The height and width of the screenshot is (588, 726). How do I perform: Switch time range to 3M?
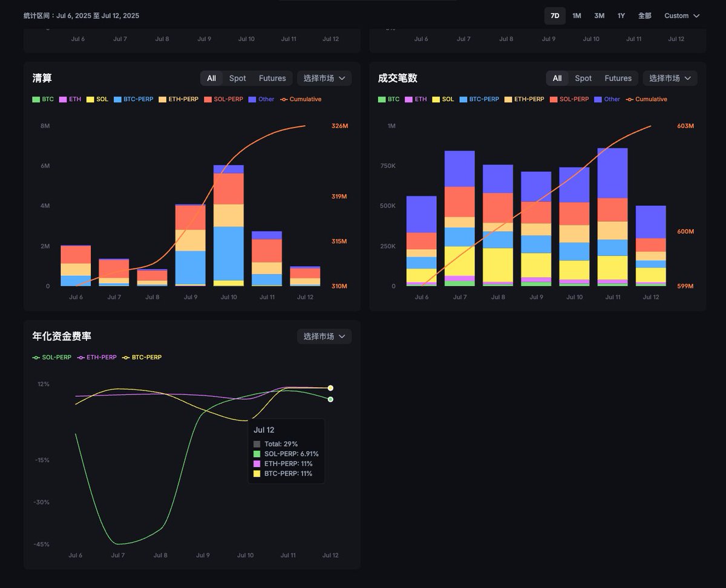(x=599, y=16)
